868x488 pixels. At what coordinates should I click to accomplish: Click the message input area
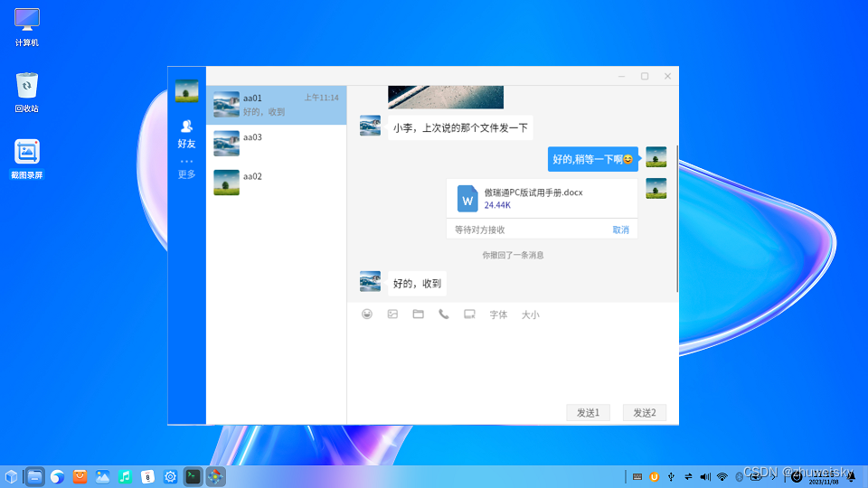(x=513, y=362)
